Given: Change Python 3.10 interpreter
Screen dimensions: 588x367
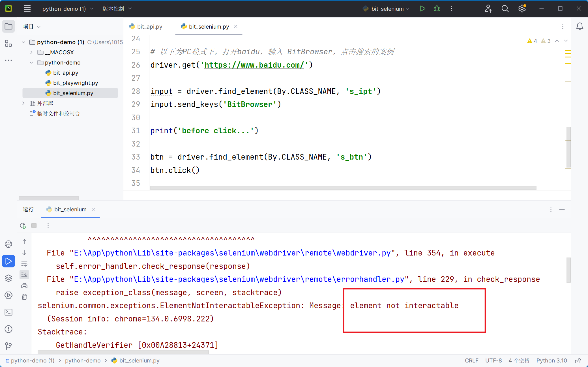Looking at the screenshot, I should pyautogui.click(x=551, y=360).
